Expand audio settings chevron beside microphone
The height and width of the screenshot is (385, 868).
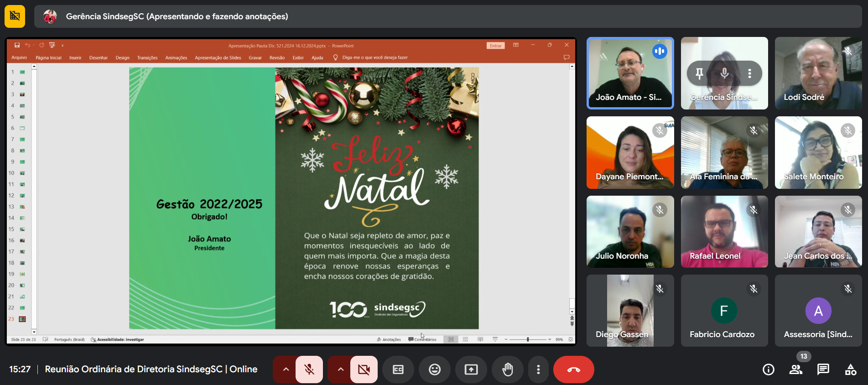pos(286,369)
